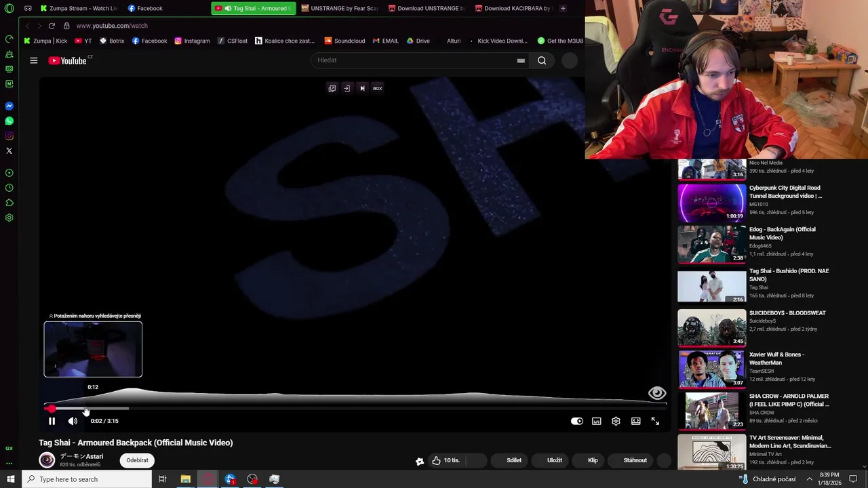Toggle subtitles in the video player

[596, 421]
